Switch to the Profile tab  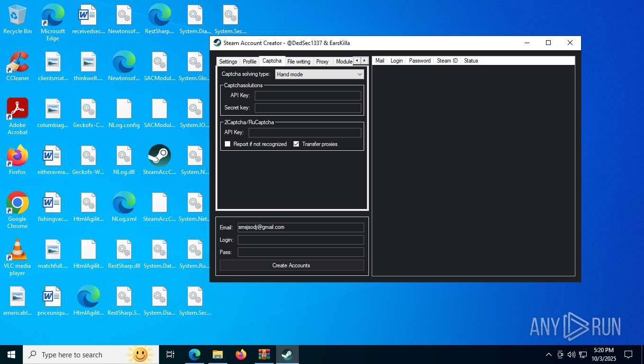[x=250, y=62]
